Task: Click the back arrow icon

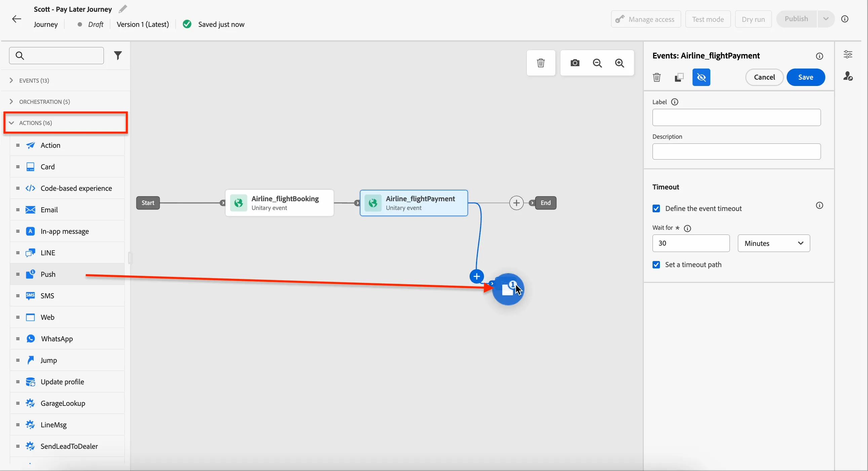Action: click(16, 19)
